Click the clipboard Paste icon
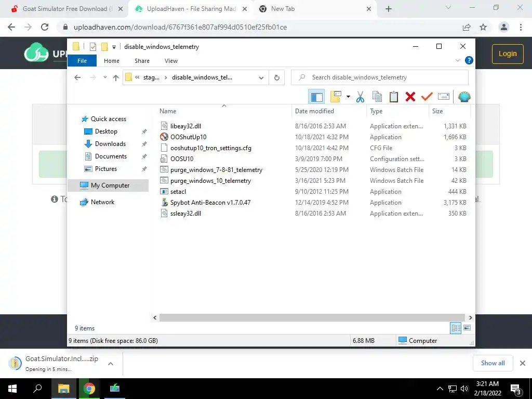The width and height of the screenshot is (532, 399). [394, 97]
